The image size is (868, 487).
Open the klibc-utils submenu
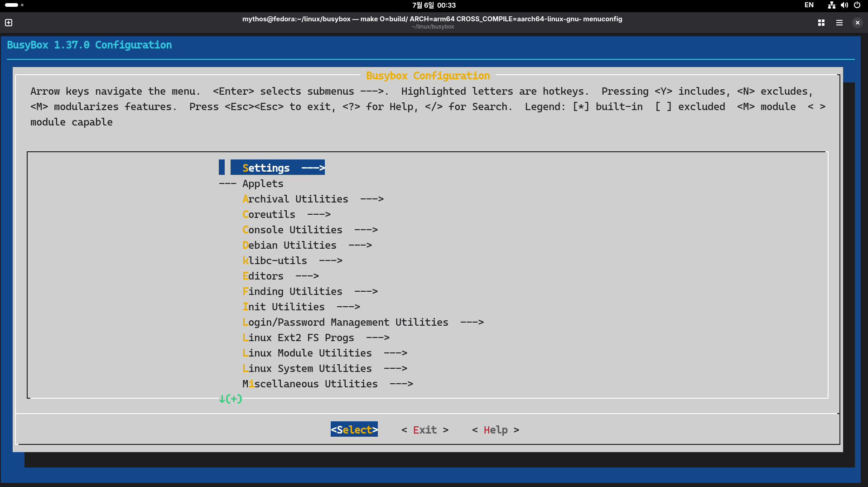tap(292, 260)
